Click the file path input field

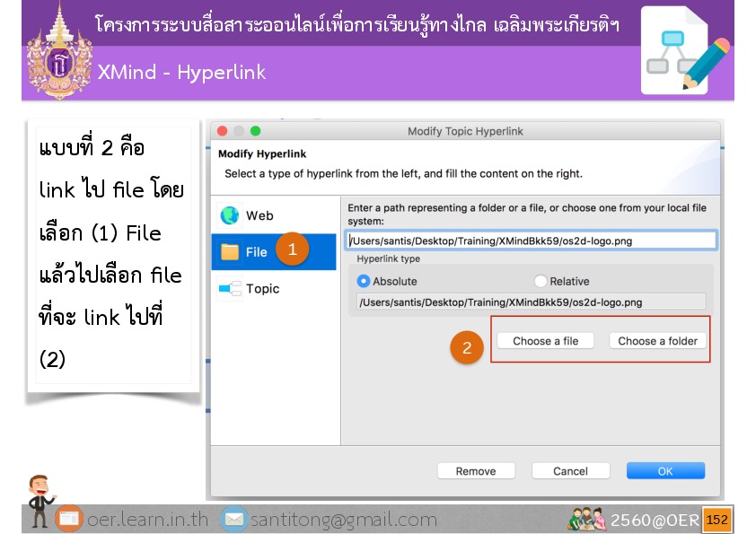532,240
